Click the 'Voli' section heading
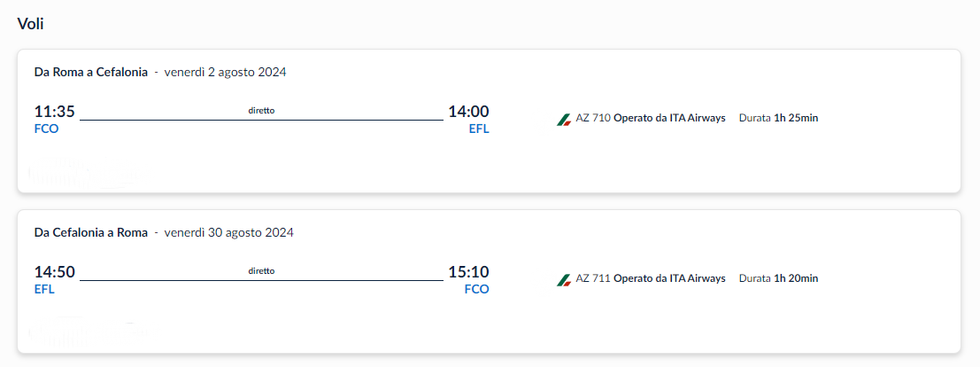Viewport: 980px width, 367px height. pyautogui.click(x=30, y=25)
